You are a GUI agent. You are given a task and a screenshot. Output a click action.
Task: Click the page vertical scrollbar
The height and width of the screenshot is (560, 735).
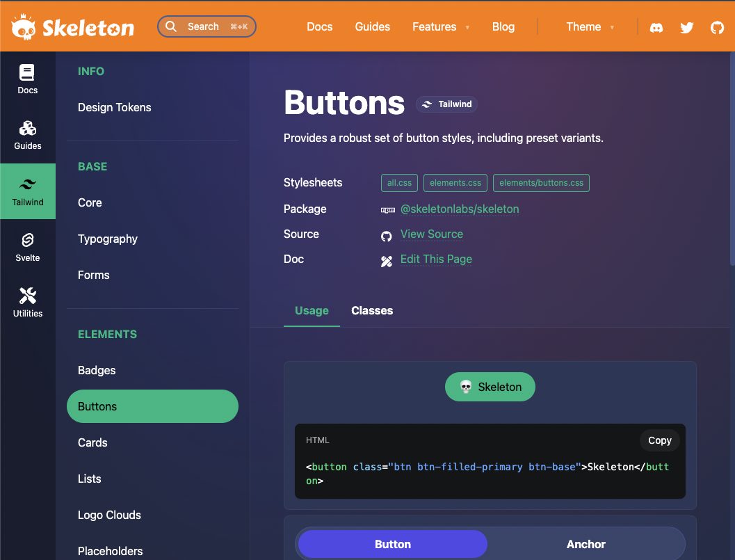(x=732, y=159)
